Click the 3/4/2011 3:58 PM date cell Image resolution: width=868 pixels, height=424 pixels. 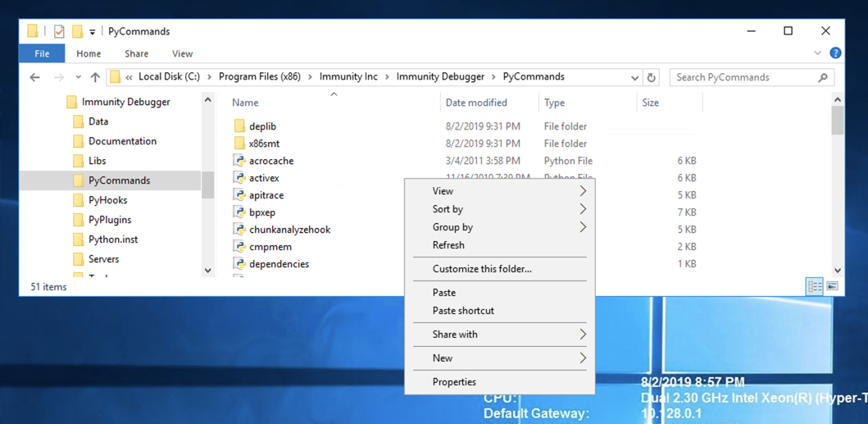[x=483, y=161]
